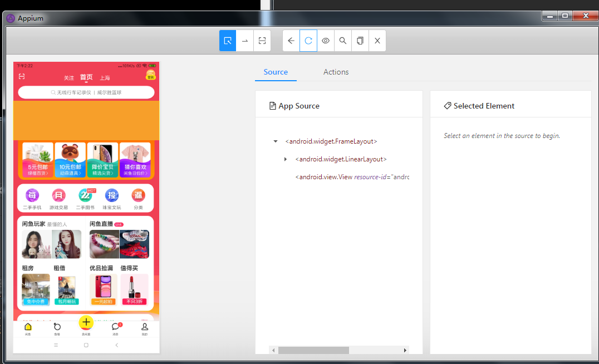Screen dimensions: 599x364
Task: Open the 猜你喜欢 card
Action: coord(135,160)
